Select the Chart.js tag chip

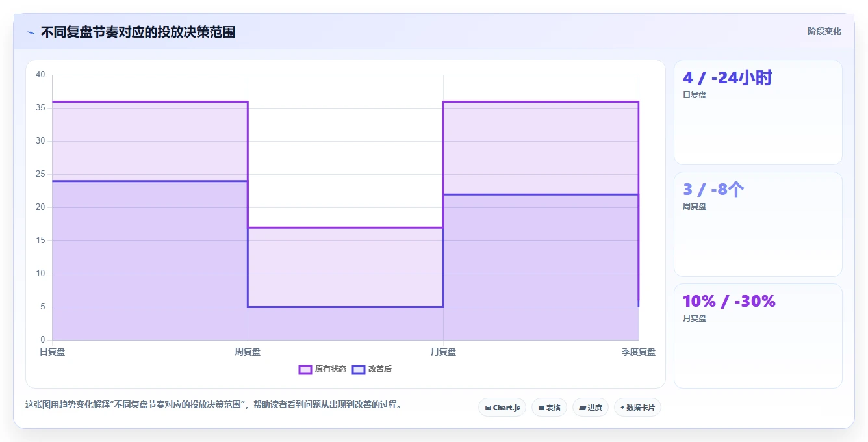[502, 408]
